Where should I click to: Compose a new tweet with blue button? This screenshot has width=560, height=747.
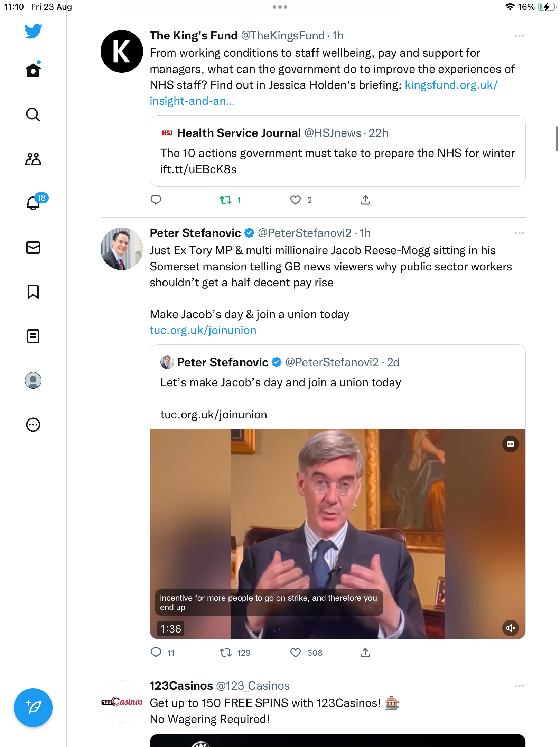pos(33,708)
